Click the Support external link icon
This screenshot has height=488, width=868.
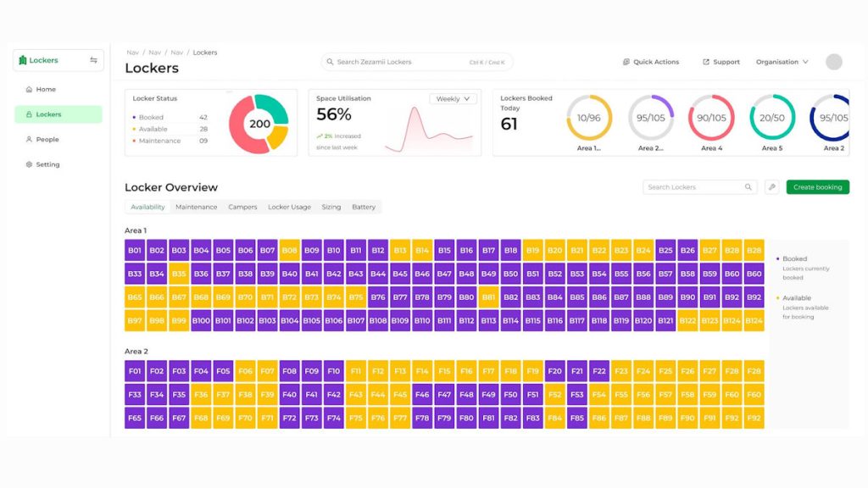(x=706, y=62)
